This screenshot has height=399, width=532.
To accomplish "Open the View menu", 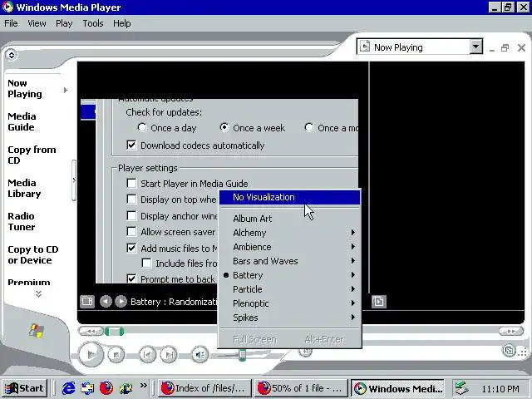I will pyautogui.click(x=37, y=23).
